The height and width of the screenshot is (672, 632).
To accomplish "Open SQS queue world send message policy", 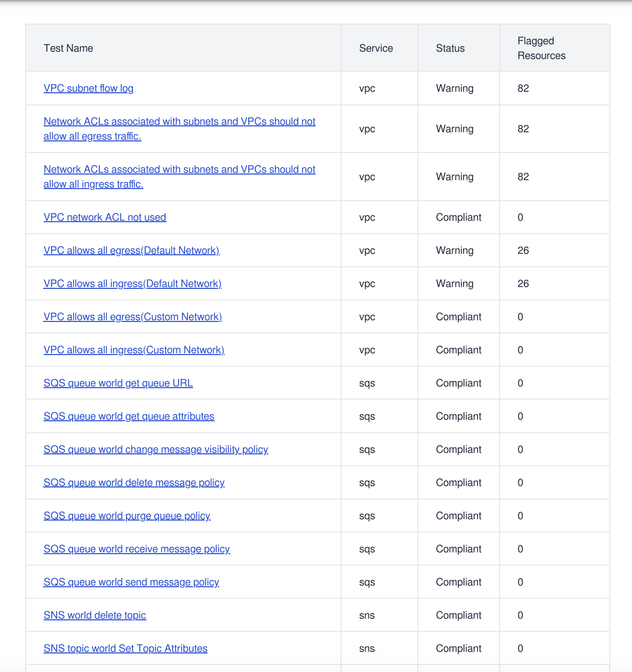I will tap(131, 582).
